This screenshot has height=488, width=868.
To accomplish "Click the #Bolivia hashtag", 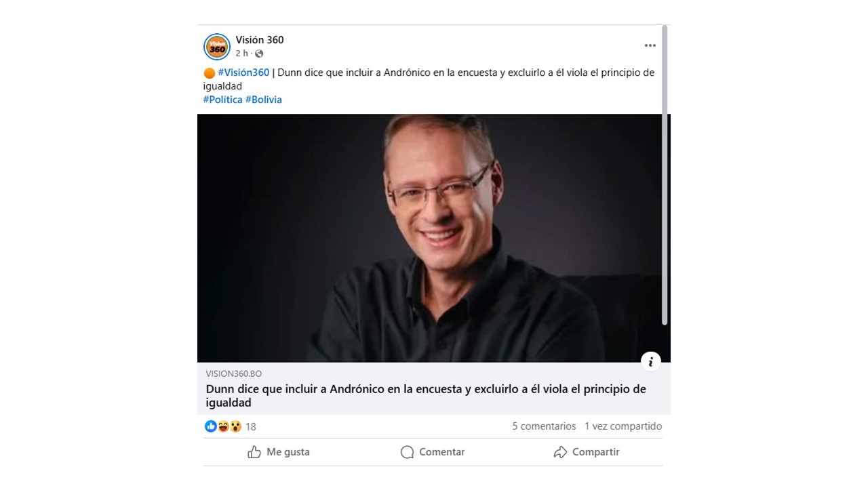I will (x=264, y=100).
